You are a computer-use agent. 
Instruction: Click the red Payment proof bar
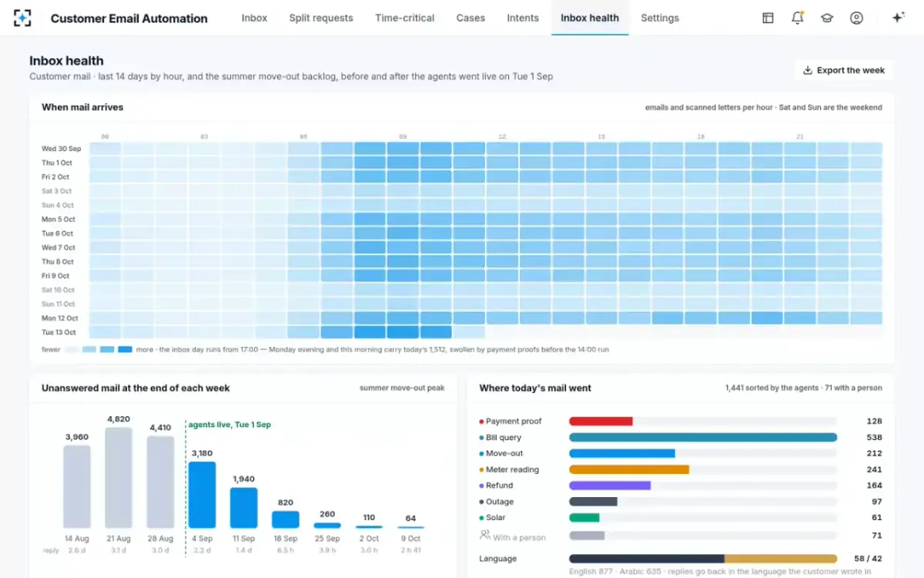601,422
